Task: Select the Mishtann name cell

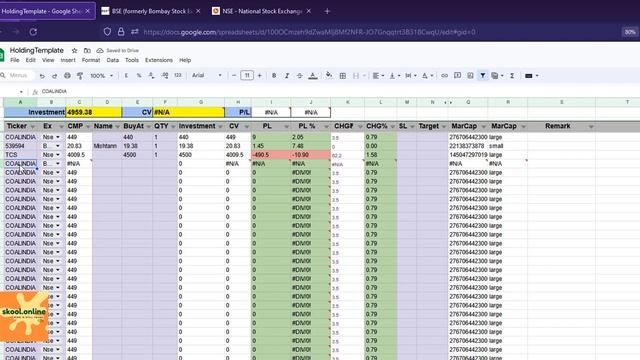Action: pos(107,146)
